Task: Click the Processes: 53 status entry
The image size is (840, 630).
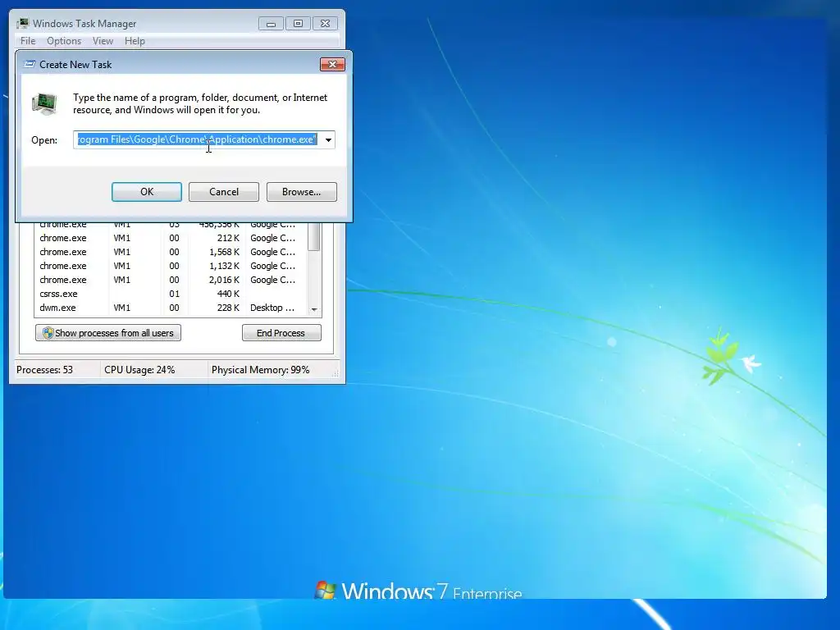Action: click(x=44, y=370)
